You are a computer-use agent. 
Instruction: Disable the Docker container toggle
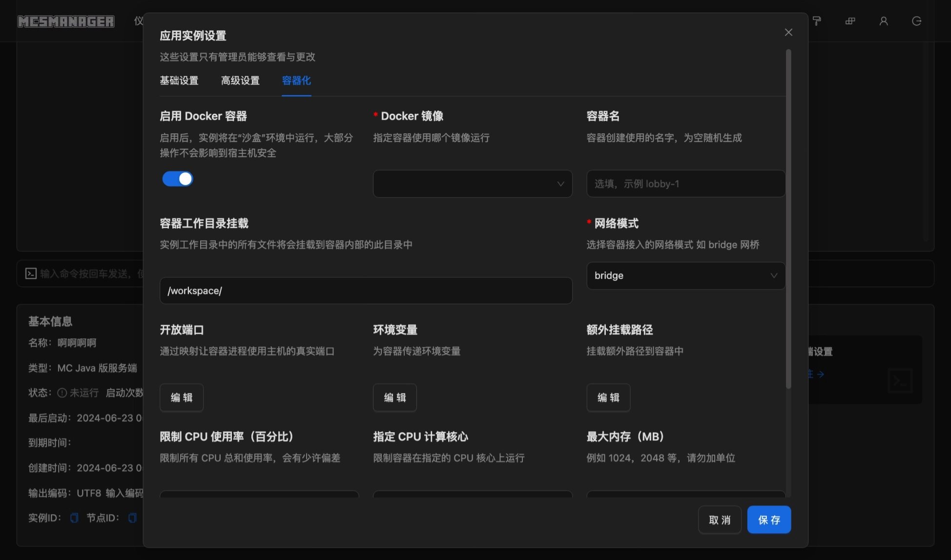178,179
